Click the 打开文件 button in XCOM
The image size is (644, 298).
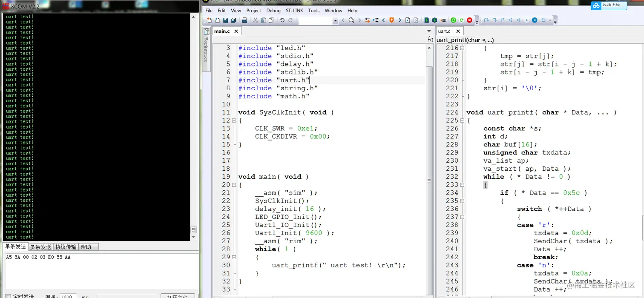tap(178, 296)
